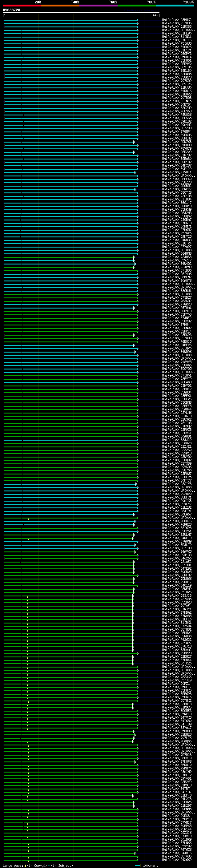The height and width of the screenshot is (868, 197).
Task: Click the arrowhead ending the UniRef100_A7VWF1 alignment
Action: (x=135, y=172)
